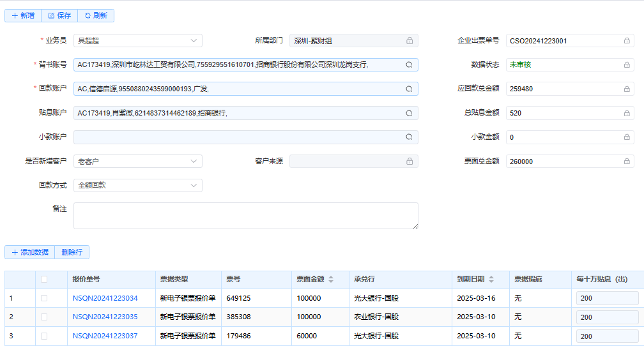Toggle the select-all checkbox in table header
This screenshot has height=346, width=644.
point(44,279)
